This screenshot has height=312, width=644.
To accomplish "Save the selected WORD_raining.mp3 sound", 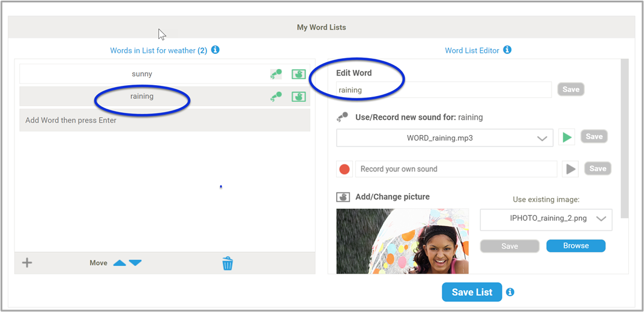I will [594, 137].
